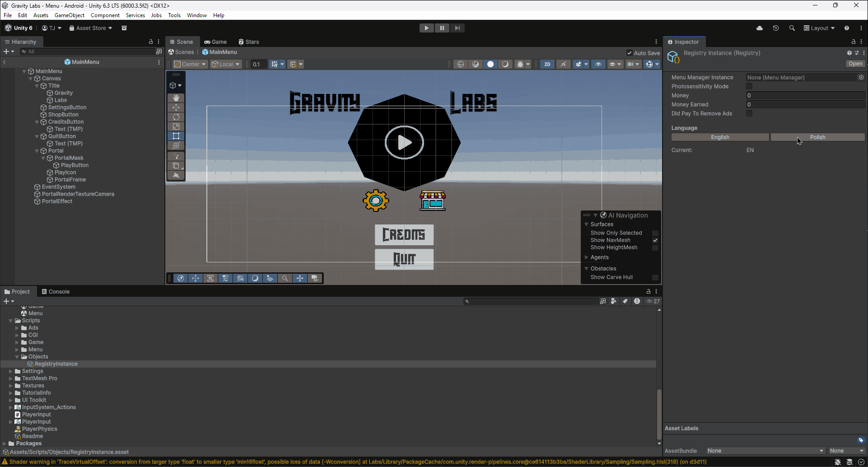Click the Play mode button
This screenshot has width=868, height=467.
426,28
